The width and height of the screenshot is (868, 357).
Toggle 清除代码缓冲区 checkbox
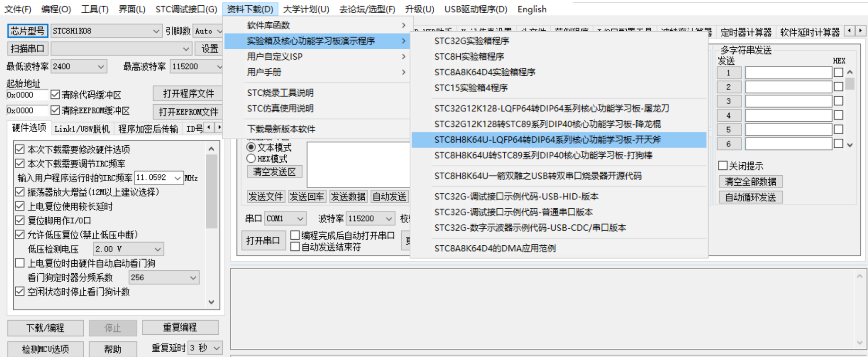[55, 95]
